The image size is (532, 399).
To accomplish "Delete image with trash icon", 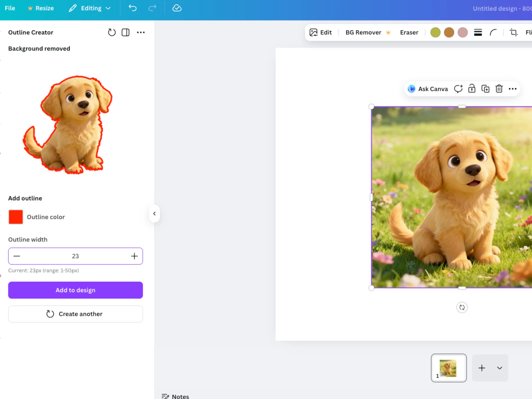I will click(499, 89).
